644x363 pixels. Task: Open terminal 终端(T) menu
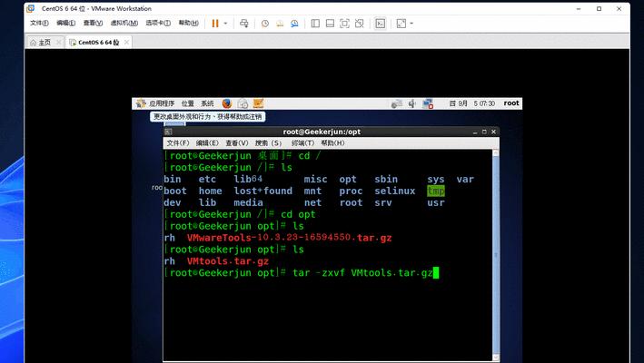(x=302, y=142)
